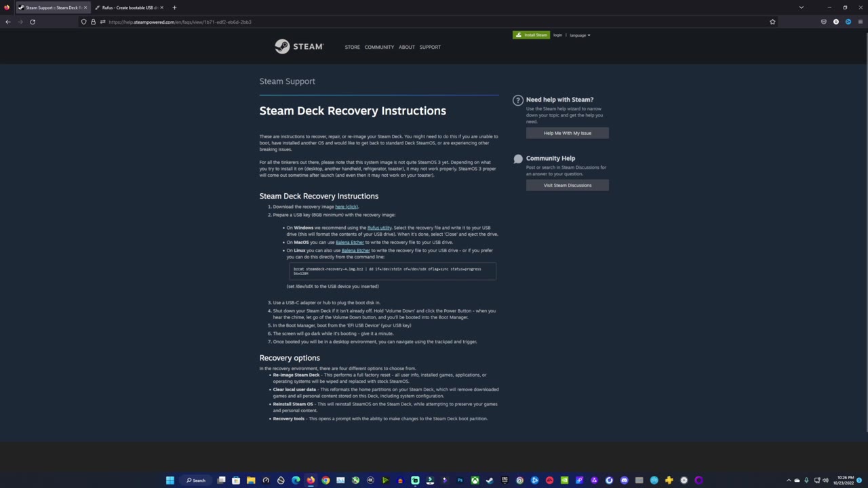Open the Balena Etcher link for MacOS
The width and height of the screenshot is (868, 488).
[350, 242]
